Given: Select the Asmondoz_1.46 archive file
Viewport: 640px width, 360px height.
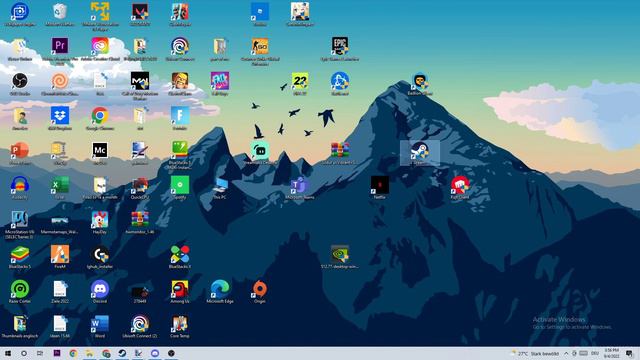Looking at the screenshot, I should pos(140,220).
